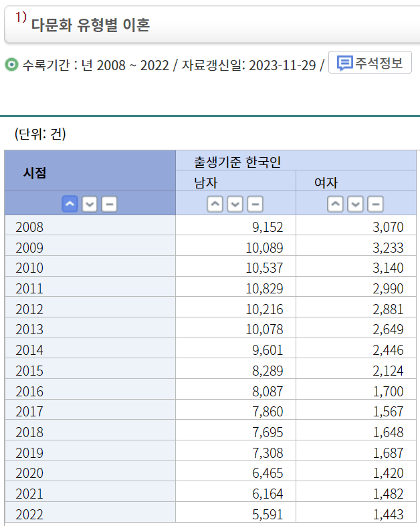Clear the sort on 남자 column

[x=255, y=205]
